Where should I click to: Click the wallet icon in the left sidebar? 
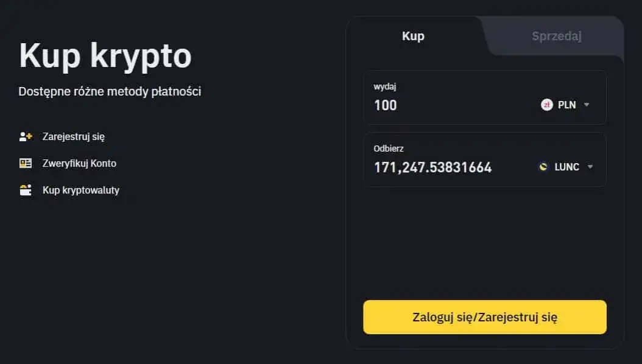[27, 190]
